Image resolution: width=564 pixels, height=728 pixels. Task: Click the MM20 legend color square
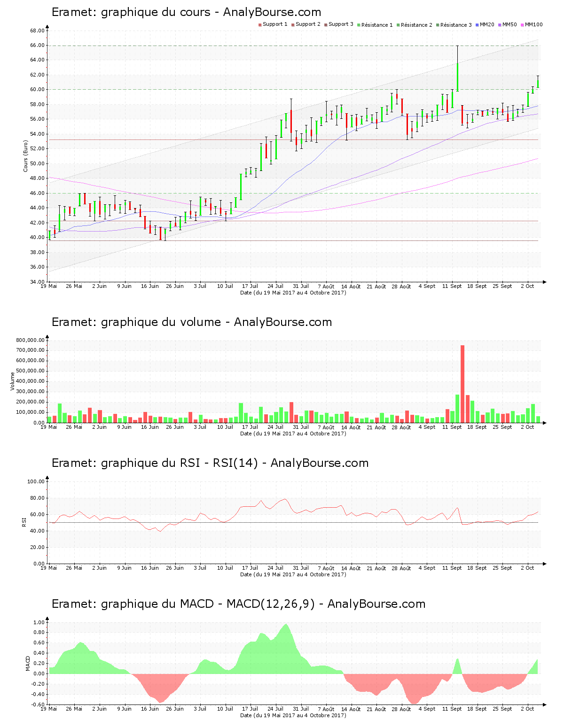click(x=477, y=24)
